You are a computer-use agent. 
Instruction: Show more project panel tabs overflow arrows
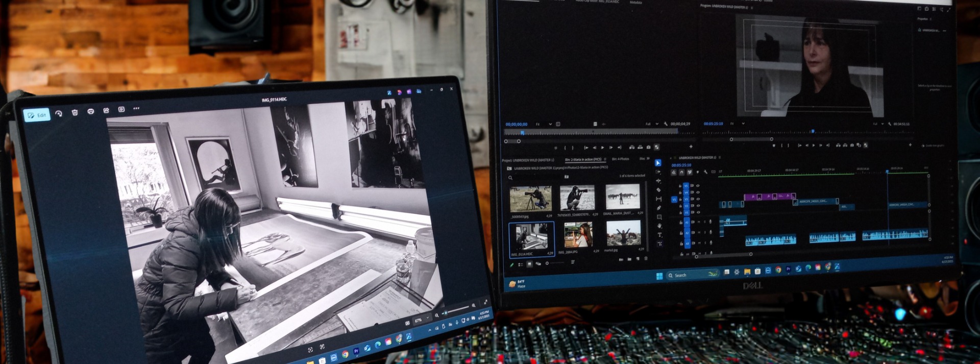[x=648, y=159]
